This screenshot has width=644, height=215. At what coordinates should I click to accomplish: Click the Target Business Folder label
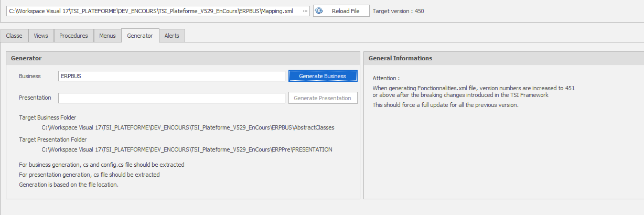click(x=47, y=117)
